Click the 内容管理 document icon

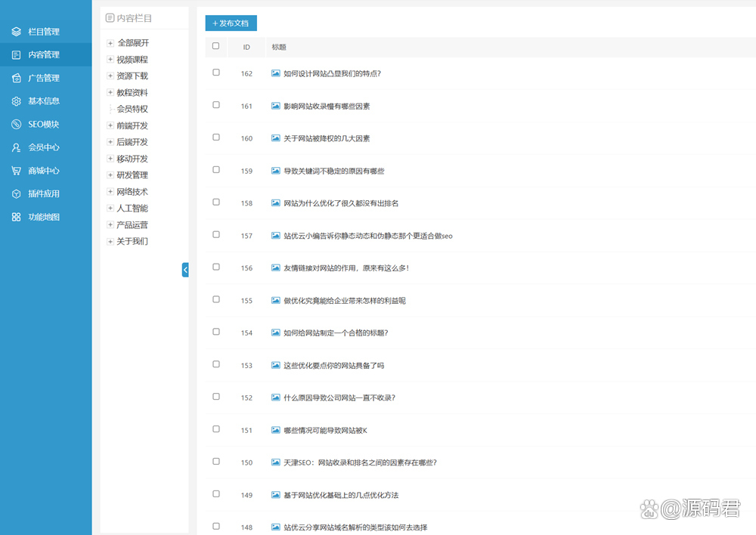17,55
